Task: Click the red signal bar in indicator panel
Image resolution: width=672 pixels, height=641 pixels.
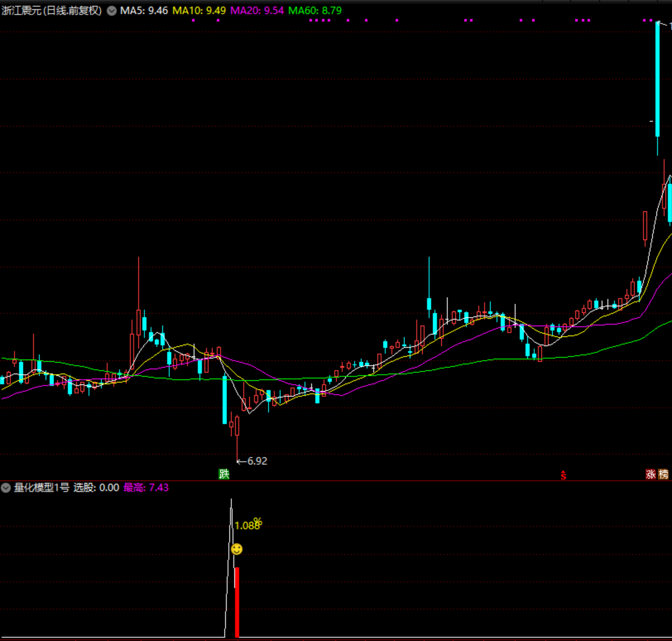Action: tap(237, 602)
